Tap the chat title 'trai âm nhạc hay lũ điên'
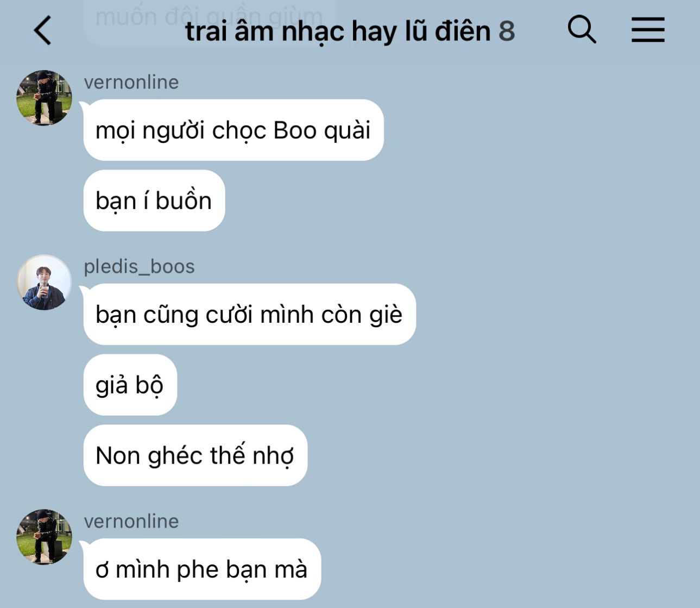The image size is (700, 608). (x=338, y=31)
